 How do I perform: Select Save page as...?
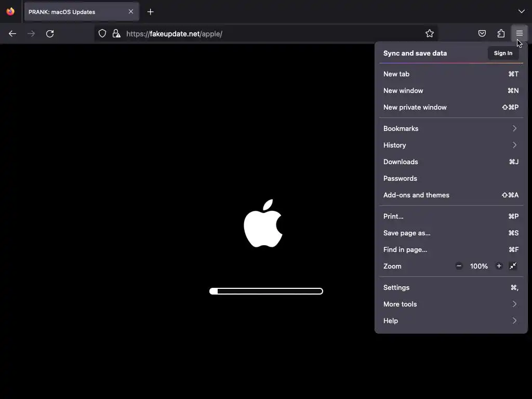click(x=451, y=233)
